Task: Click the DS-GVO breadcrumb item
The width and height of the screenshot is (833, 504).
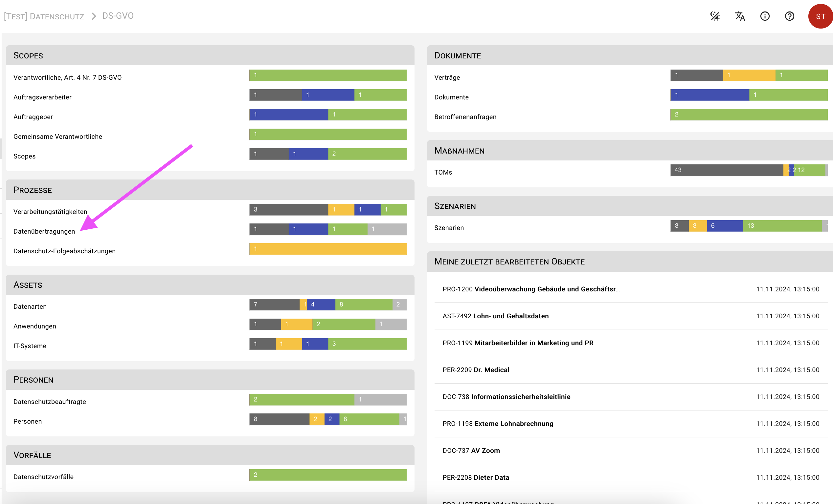Action: click(x=118, y=16)
